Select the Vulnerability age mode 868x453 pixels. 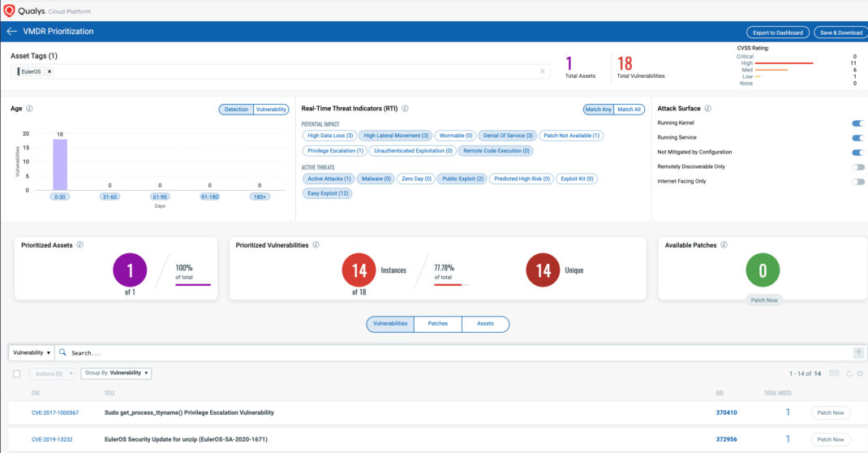click(x=271, y=109)
